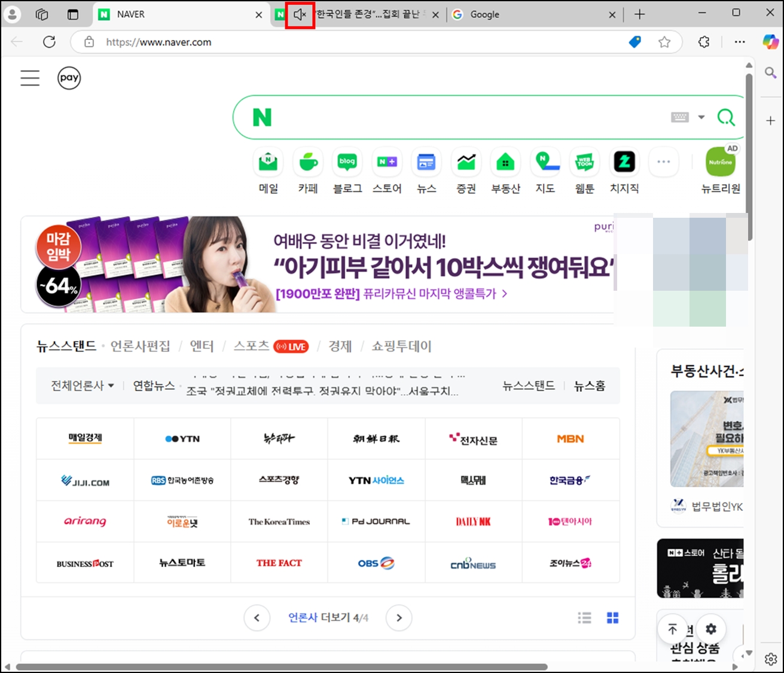Open a new browser tab
Screen dimensions: 784x673
[639, 14]
